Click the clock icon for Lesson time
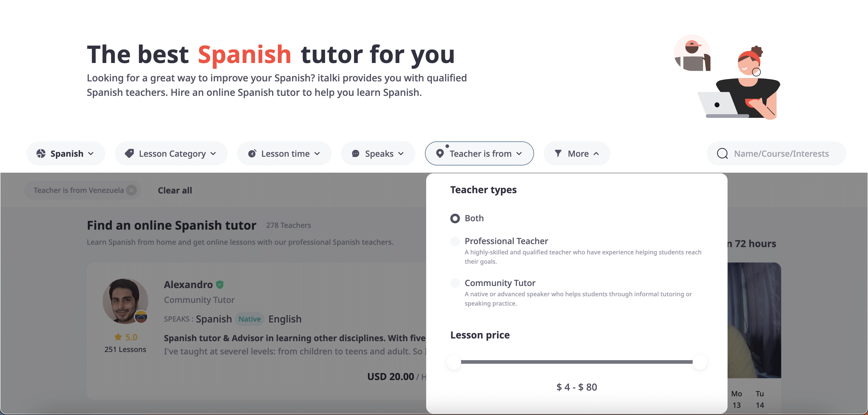 click(252, 154)
